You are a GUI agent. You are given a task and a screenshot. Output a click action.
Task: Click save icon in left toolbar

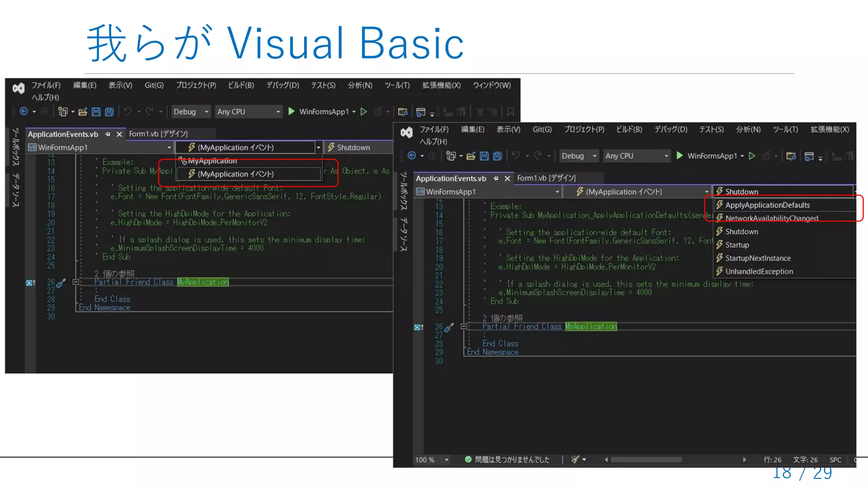click(x=96, y=111)
